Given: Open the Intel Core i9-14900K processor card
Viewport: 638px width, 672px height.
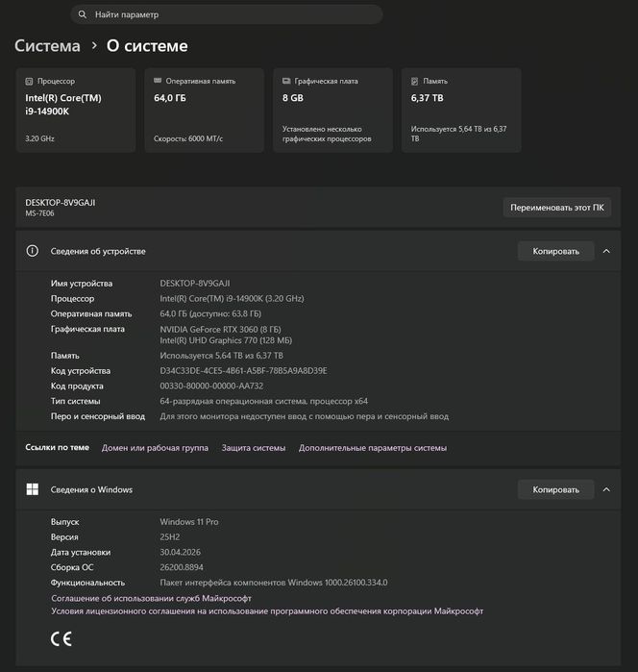Looking at the screenshot, I should [76, 110].
